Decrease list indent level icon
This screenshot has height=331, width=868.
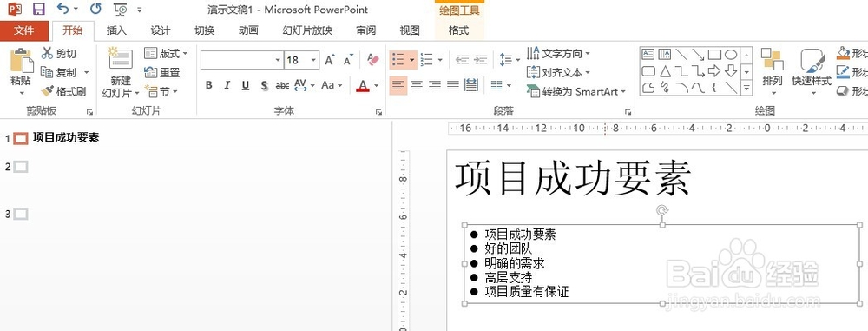tap(463, 60)
